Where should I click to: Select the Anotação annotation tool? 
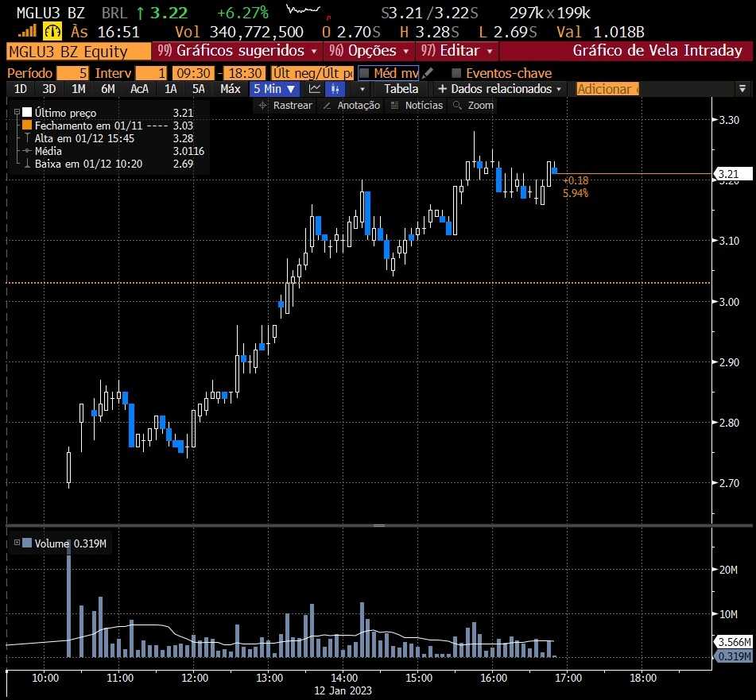pos(351,106)
